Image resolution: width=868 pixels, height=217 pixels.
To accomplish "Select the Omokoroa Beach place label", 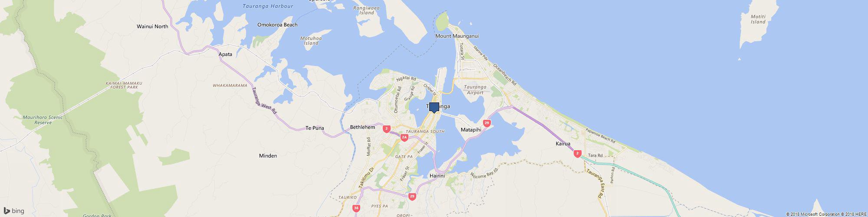I will 277,25.
